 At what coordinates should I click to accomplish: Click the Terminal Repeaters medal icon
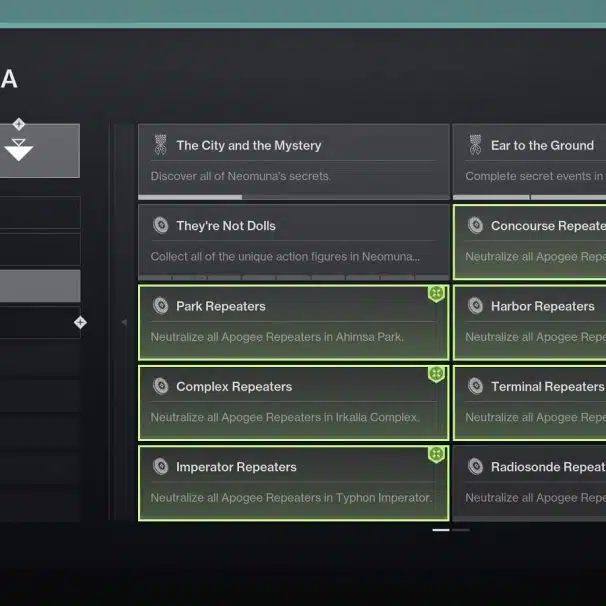click(x=475, y=387)
